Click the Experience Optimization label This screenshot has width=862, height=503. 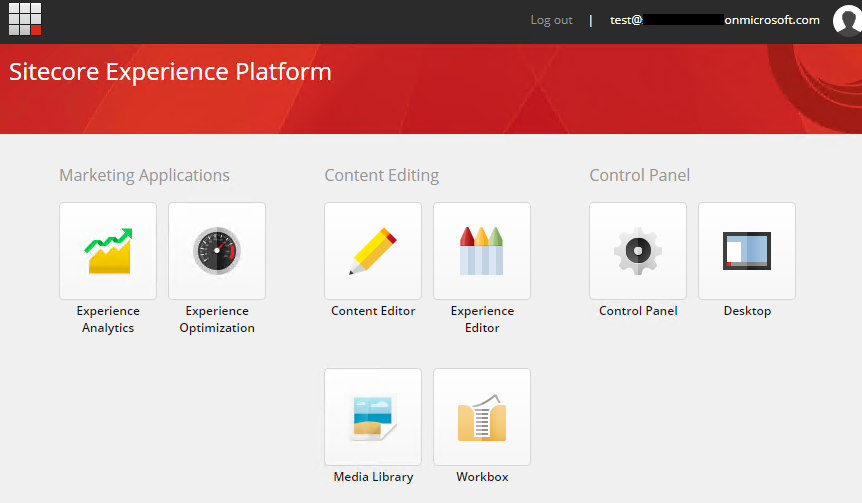coord(217,319)
